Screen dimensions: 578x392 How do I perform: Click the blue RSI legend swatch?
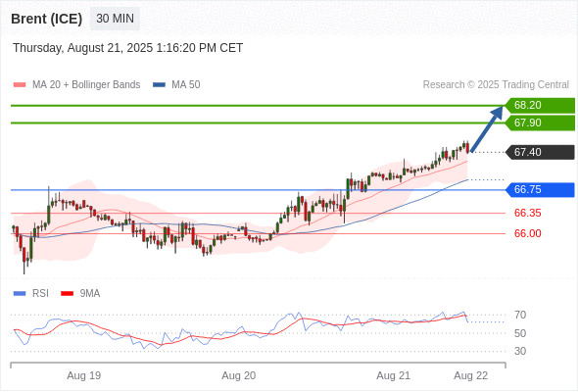(x=20, y=294)
